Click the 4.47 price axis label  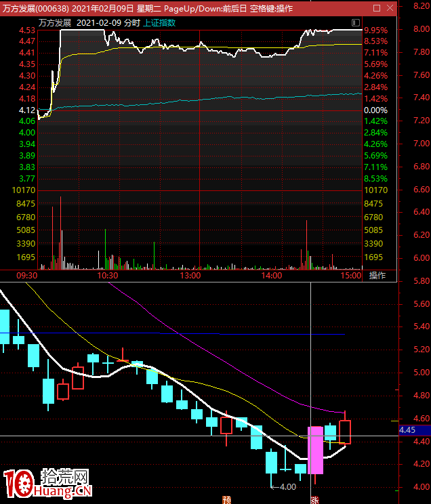point(27,41)
